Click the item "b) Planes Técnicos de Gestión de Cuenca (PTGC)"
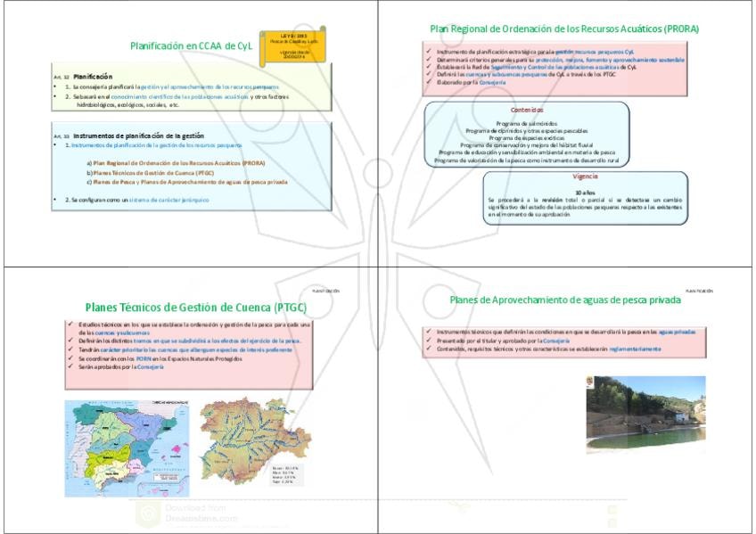The width and height of the screenshot is (756, 534). click(x=151, y=173)
